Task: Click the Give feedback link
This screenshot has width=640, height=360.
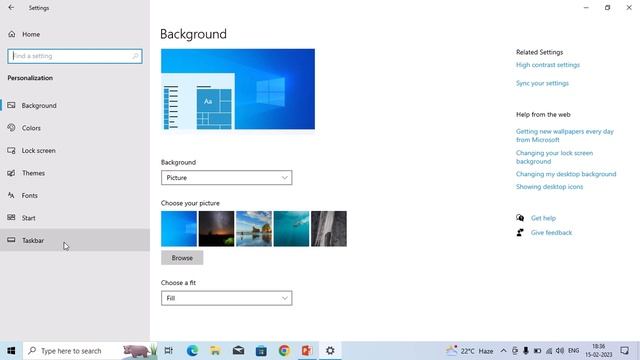Action: point(551,233)
